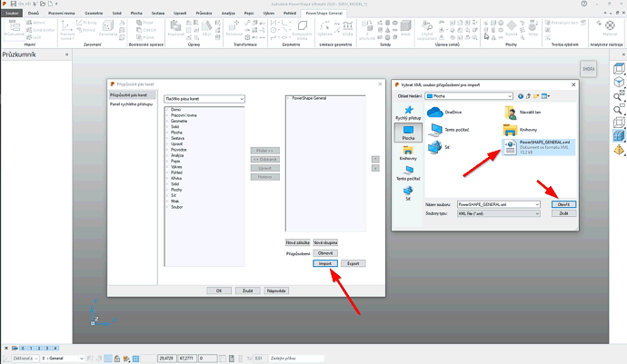Click Knihovny in the file dialog sidebar
This screenshot has width=627, height=364.
coord(408,153)
